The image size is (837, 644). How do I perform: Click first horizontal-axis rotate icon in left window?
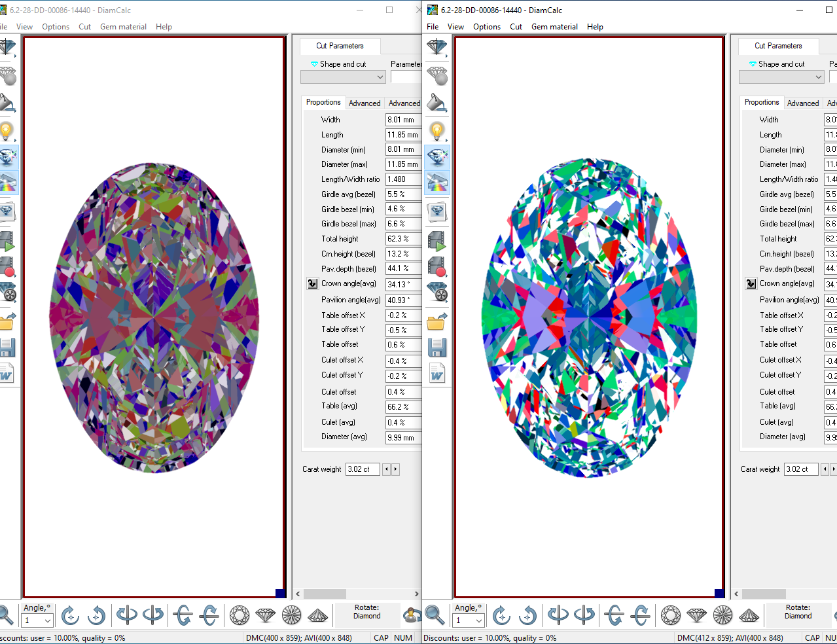click(183, 615)
